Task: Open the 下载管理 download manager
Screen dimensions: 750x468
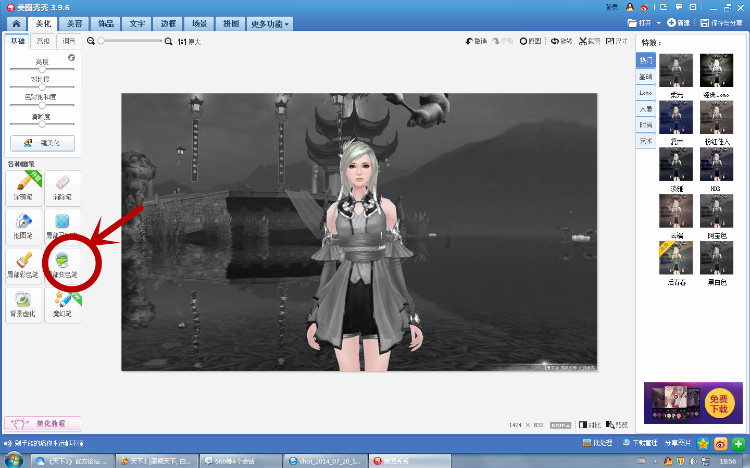Action: pyautogui.click(x=640, y=443)
